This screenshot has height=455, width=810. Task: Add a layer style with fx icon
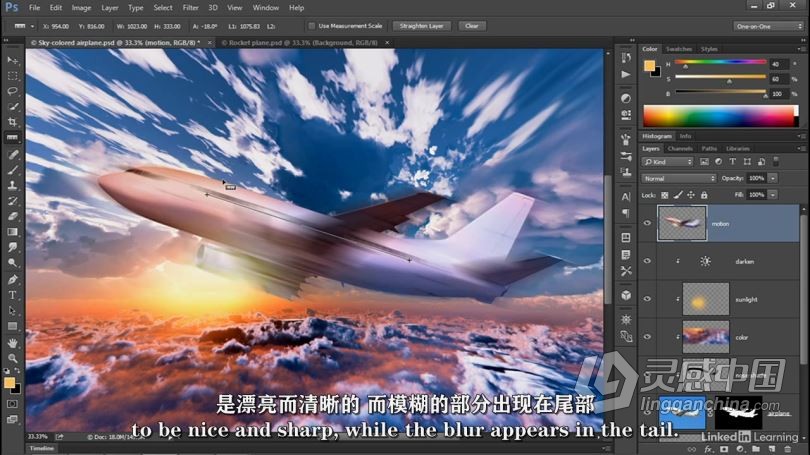(709, 449)
